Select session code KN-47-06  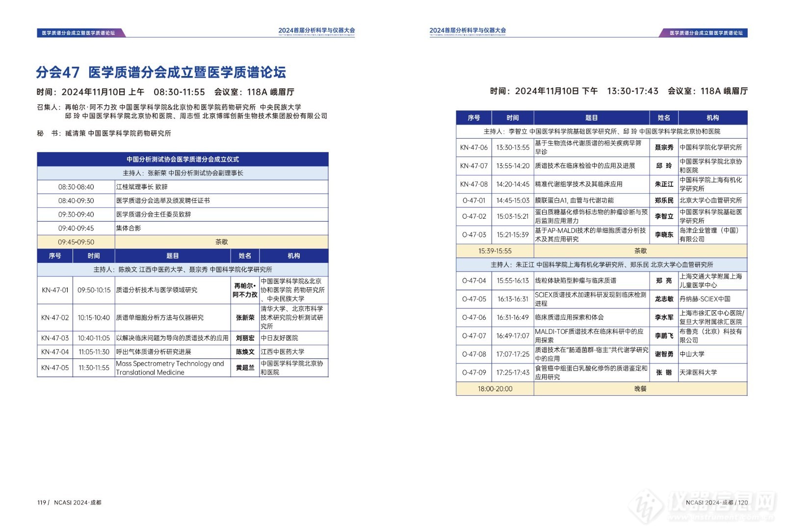(474, 147)
